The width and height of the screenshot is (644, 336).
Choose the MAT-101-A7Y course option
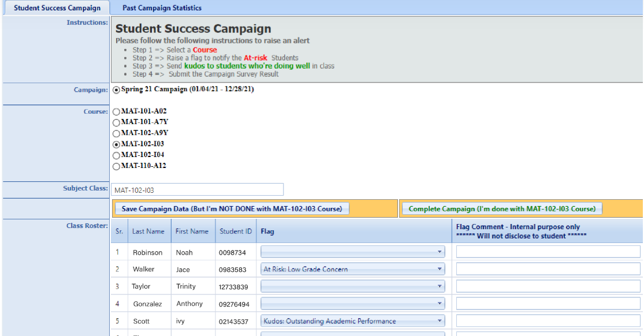point(117,122)
